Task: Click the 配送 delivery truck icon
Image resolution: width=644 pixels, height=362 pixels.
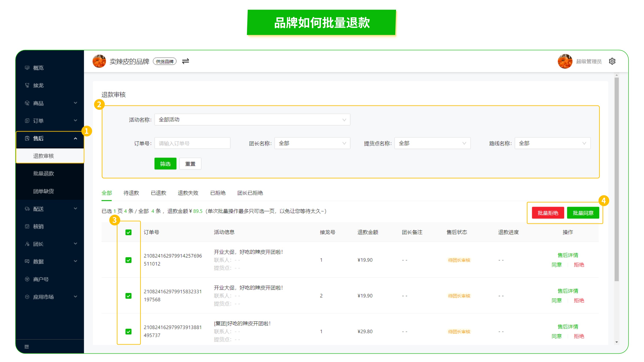Action: 27,209
